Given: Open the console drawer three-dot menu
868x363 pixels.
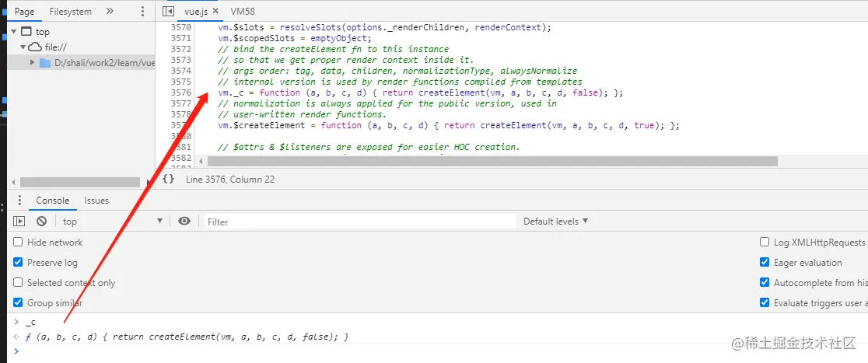Looking at the screenshot, I should (x=20, y=201).
